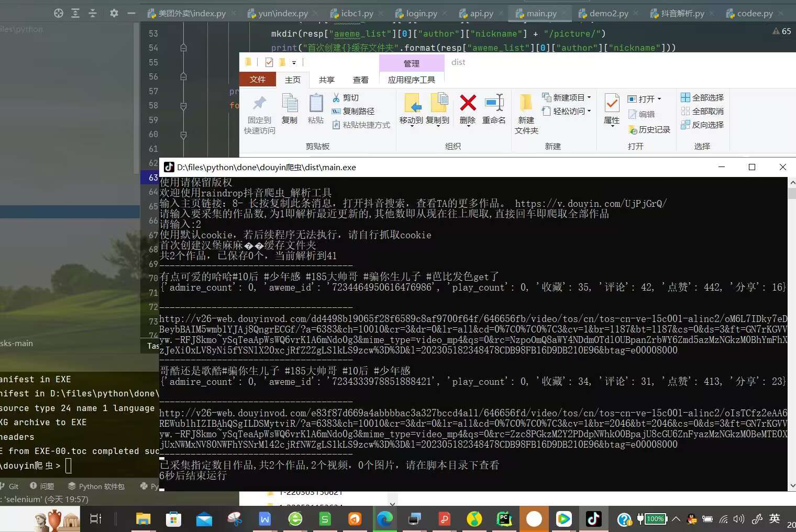Click Invert Selection (反向选择) option
Screen dimensions: 796x532
[702, 125]
